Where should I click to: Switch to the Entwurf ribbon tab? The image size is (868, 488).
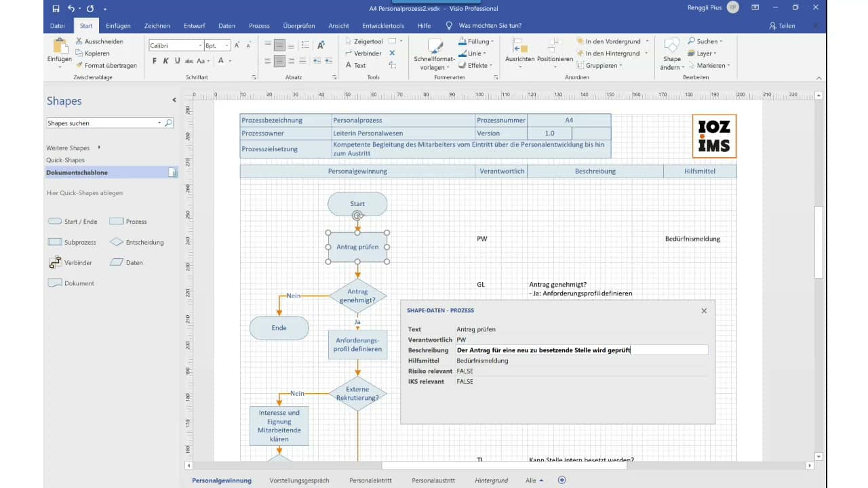pyautogui.click(x=194, y=25)
